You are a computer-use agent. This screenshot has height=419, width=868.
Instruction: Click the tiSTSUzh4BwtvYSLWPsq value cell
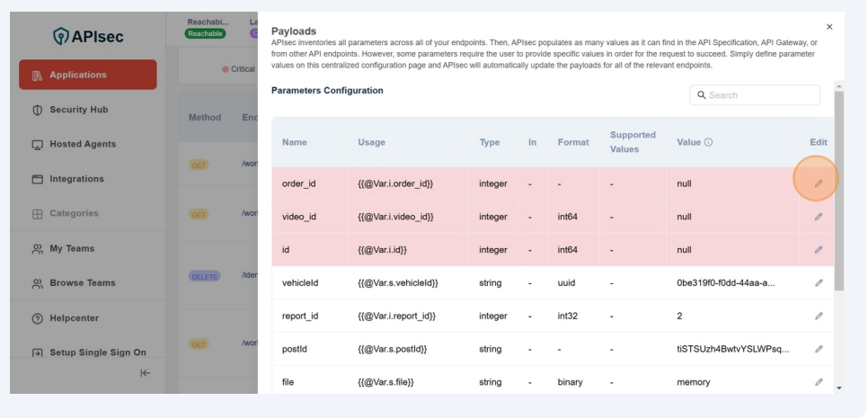(733, 349)
